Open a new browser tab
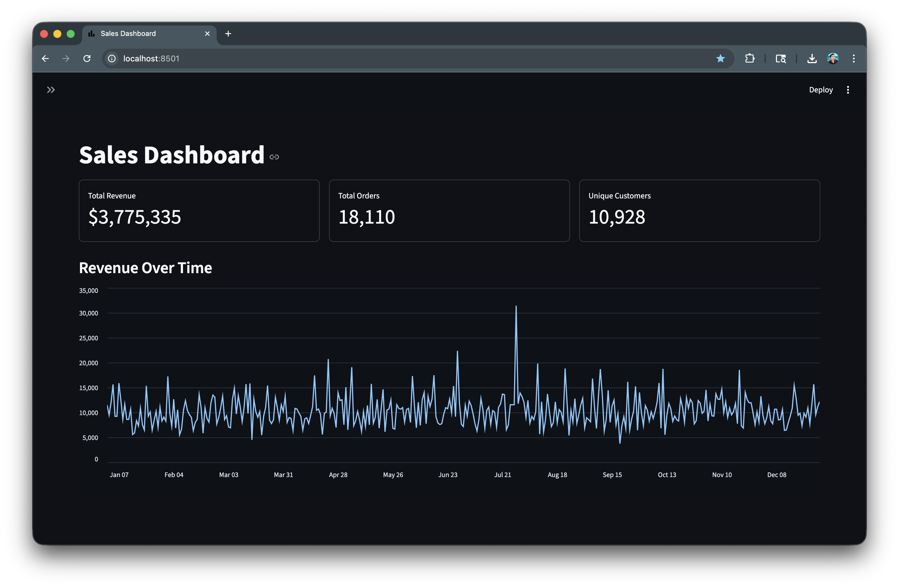Screen dimensions: 899x588 (x=228, y=34)
